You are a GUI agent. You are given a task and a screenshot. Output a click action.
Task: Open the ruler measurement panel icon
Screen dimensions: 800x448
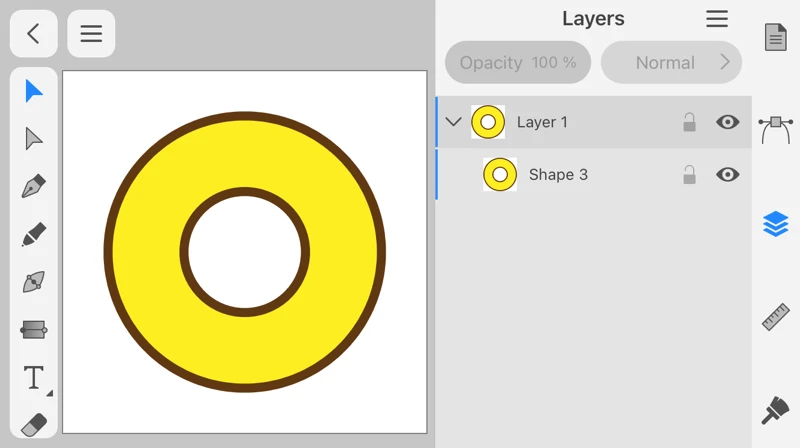coord(775,317)
